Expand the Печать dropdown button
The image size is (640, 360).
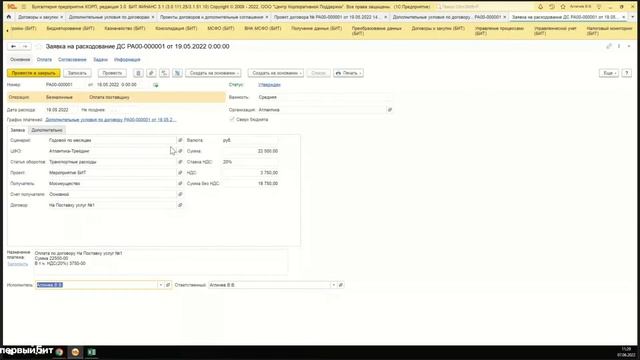tap(348, 73)
